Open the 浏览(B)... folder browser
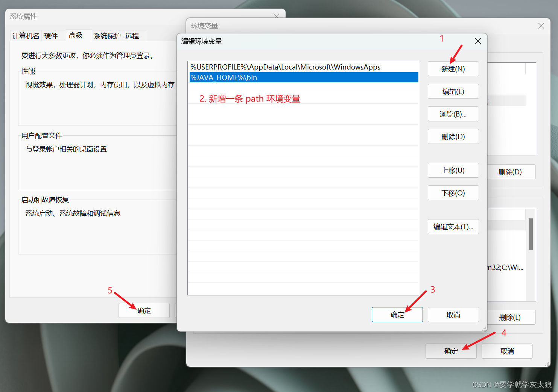The width and height of the screenshot is (558, 392). (x=453, y=114)
